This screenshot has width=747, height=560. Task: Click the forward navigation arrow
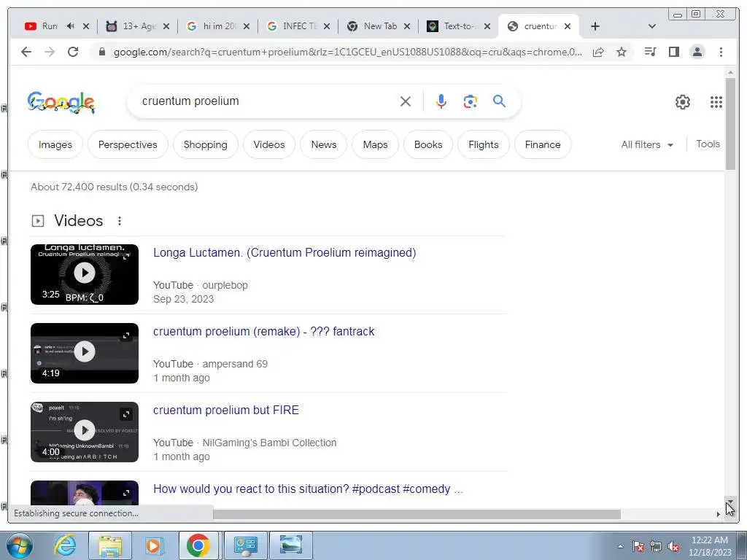50,52
